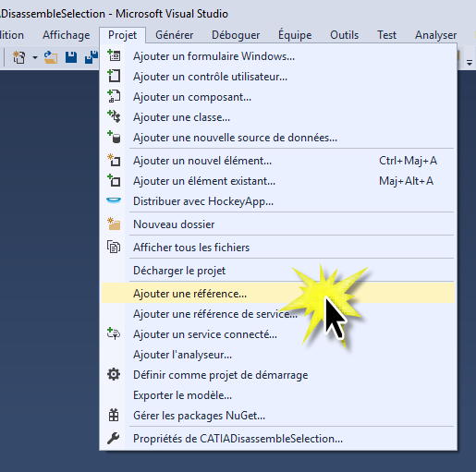Open the Test menu
The width and height of the screenshot is (476, 472).
point(386,35)
